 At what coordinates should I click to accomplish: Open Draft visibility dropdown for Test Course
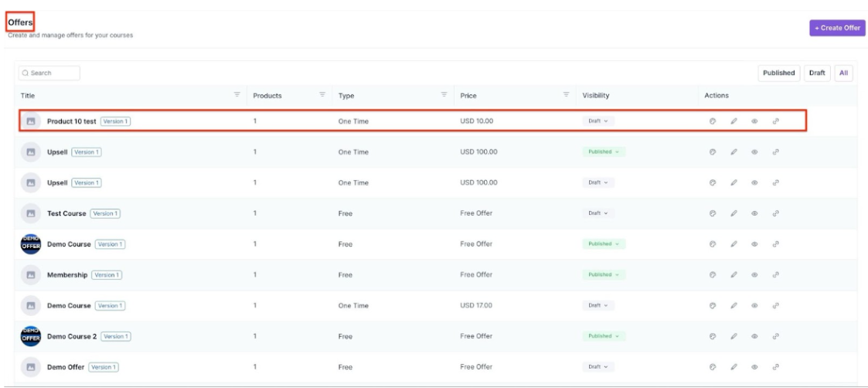[598, 213]
